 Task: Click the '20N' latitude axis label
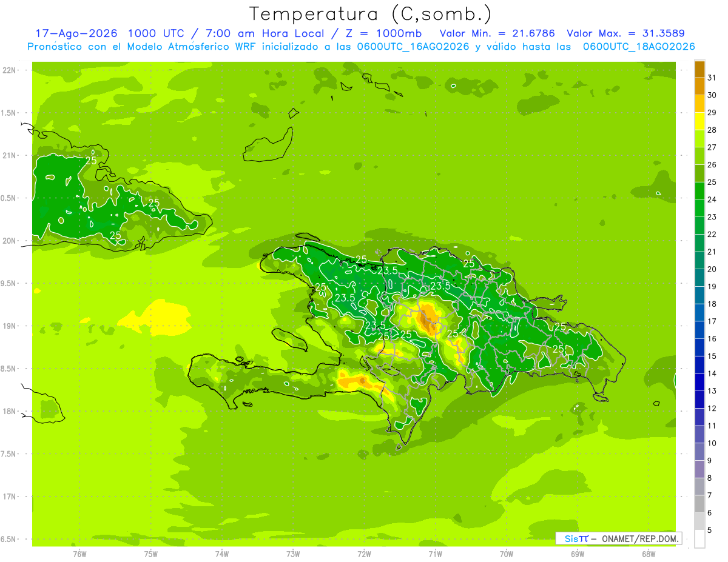(9, 241)
